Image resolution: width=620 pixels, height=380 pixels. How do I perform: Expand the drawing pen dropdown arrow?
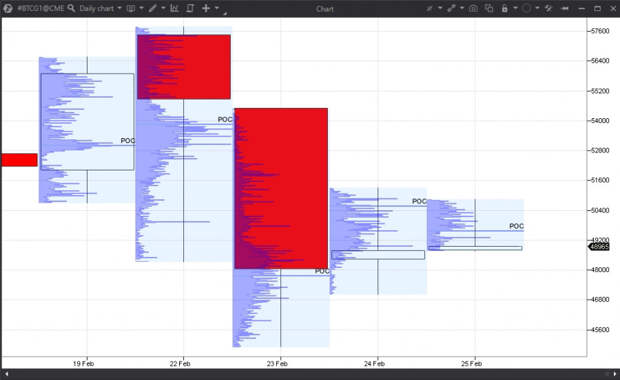[x=163, y=8]
